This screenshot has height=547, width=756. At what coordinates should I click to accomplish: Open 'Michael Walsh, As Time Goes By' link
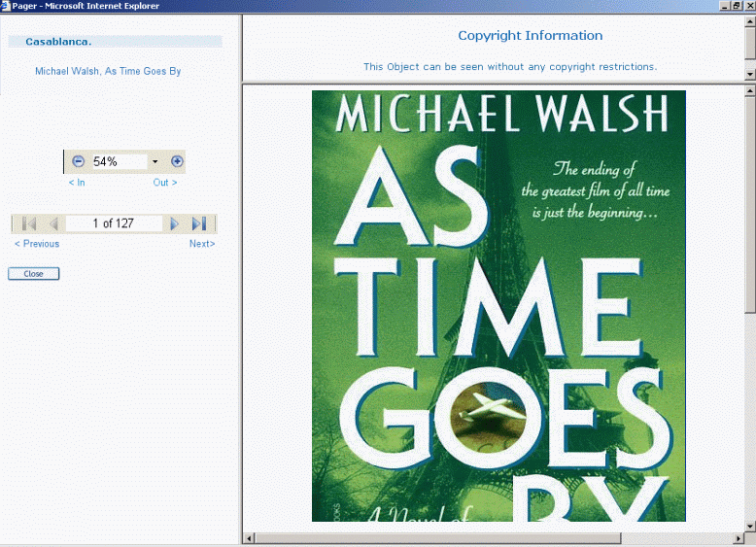tap(108, 71)
